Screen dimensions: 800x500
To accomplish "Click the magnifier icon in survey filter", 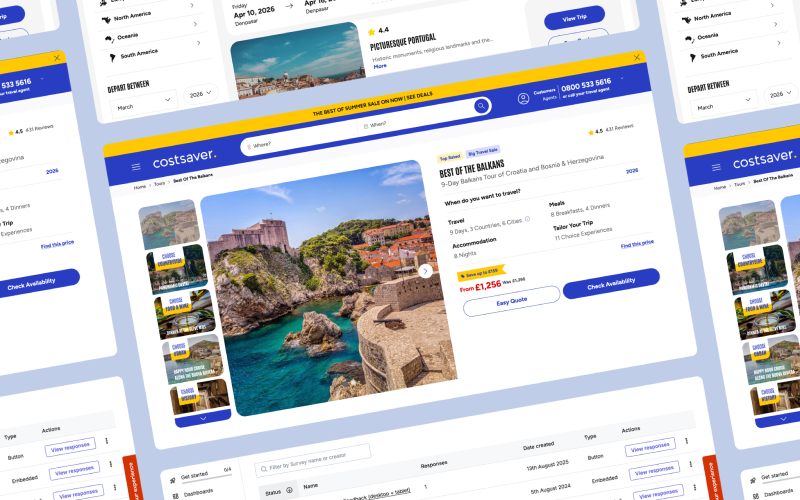I will 264,468.
